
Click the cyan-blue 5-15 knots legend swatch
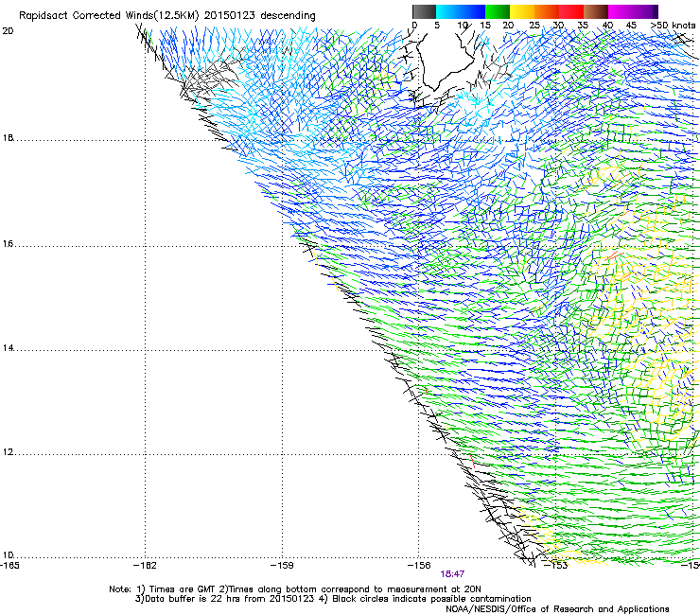tap(461, 11)
